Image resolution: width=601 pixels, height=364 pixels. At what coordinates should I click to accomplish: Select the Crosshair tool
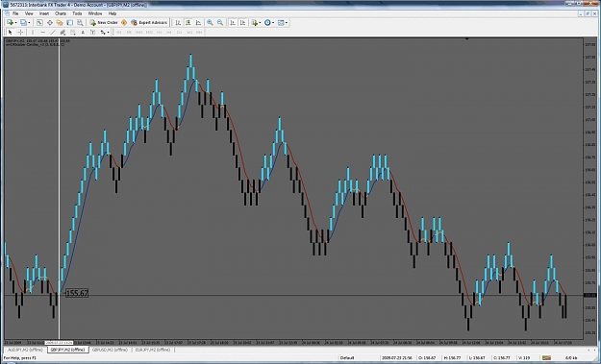(x=21, y=32)
